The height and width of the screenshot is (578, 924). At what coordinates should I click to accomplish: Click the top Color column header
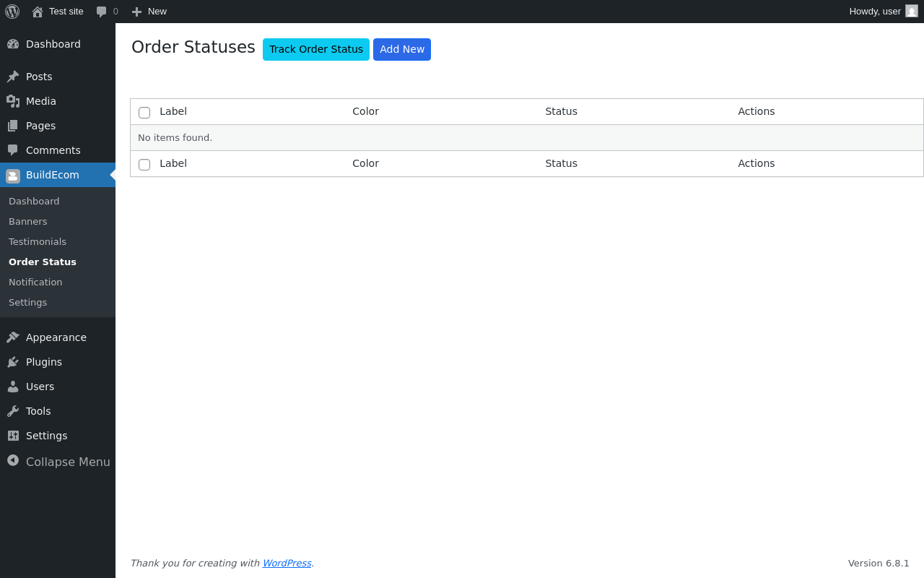point(365,111)
